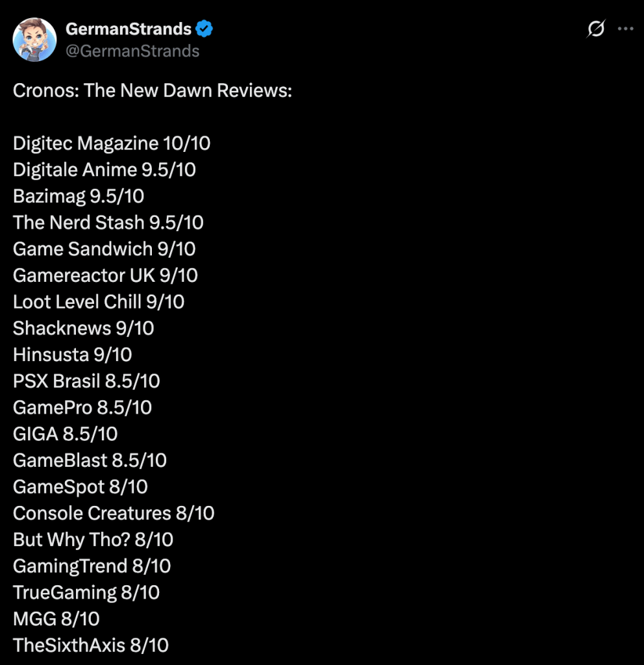Click the Console Creatures 8/10 line

click(114, 513)
